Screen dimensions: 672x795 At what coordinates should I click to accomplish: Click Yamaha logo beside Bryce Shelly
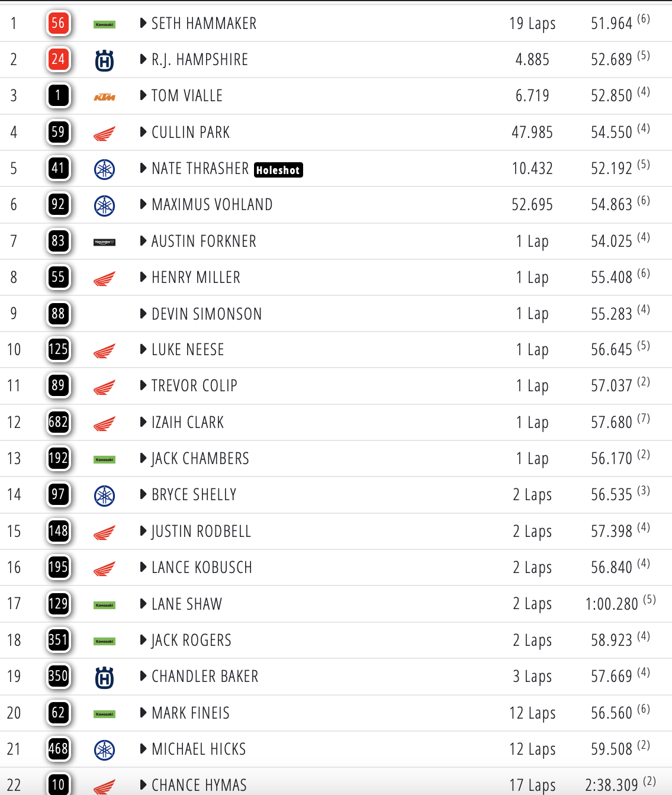104,496
